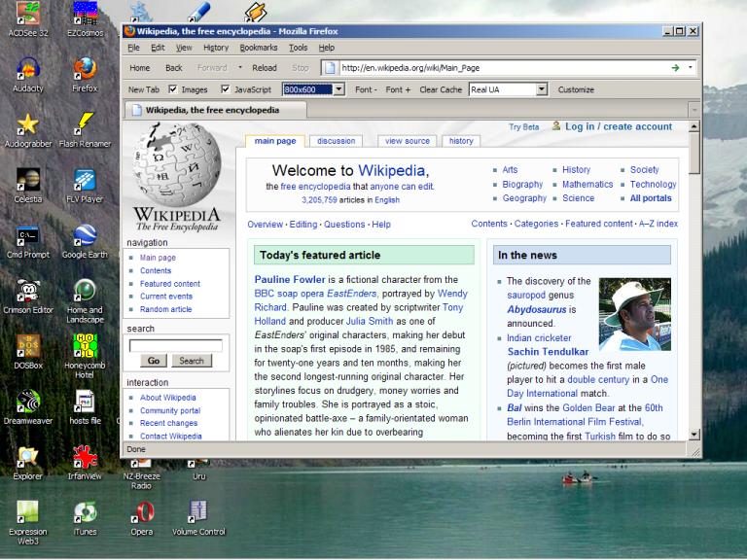
Task: Open the page history tab
Action: (x=461, y=141)
